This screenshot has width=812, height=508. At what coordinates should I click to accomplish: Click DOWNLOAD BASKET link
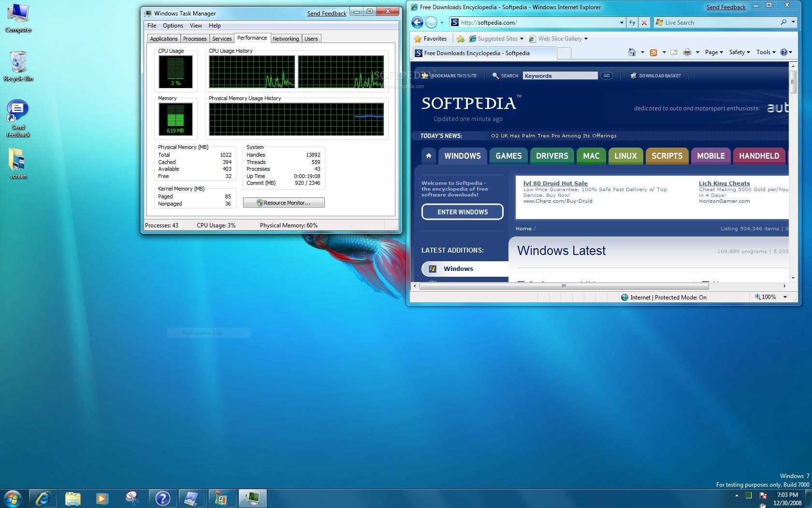[x=656, y=76]
